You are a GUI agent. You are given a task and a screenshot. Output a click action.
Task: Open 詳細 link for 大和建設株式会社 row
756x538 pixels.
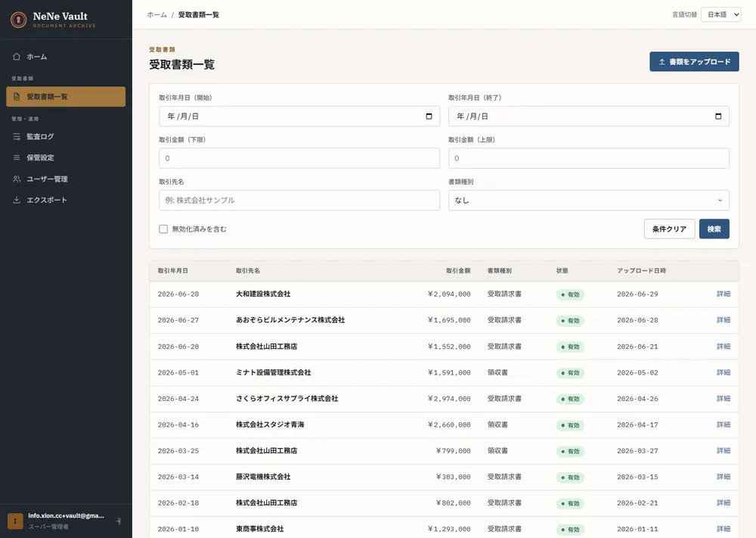[723, 294]
